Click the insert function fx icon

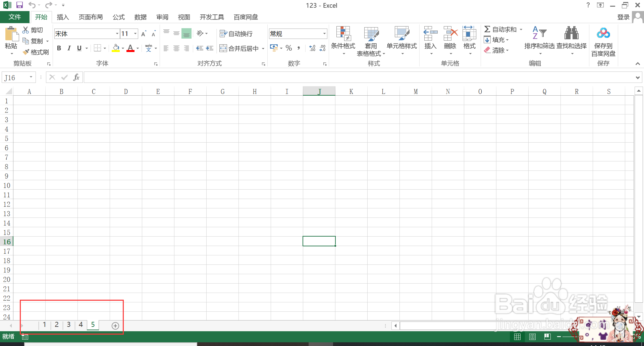pos(76,78)
